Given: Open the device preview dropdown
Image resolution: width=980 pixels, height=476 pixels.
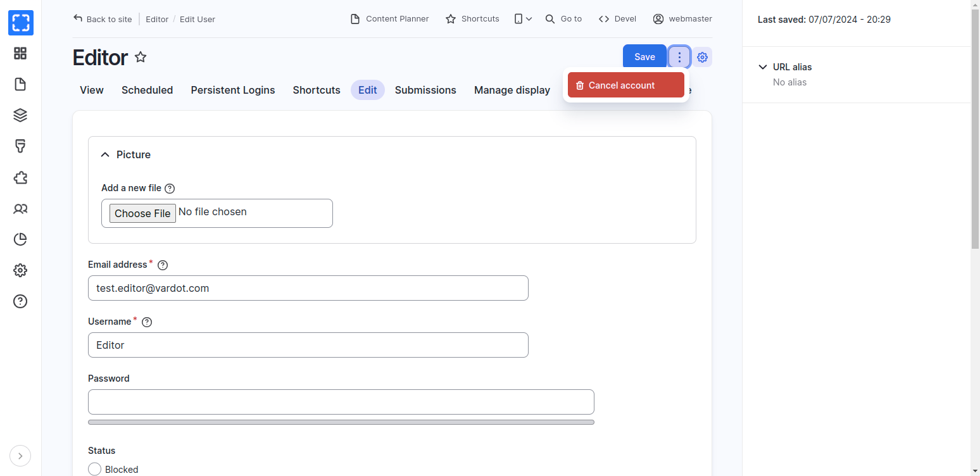Looking at the screenshot, I should tap(523, 19).
